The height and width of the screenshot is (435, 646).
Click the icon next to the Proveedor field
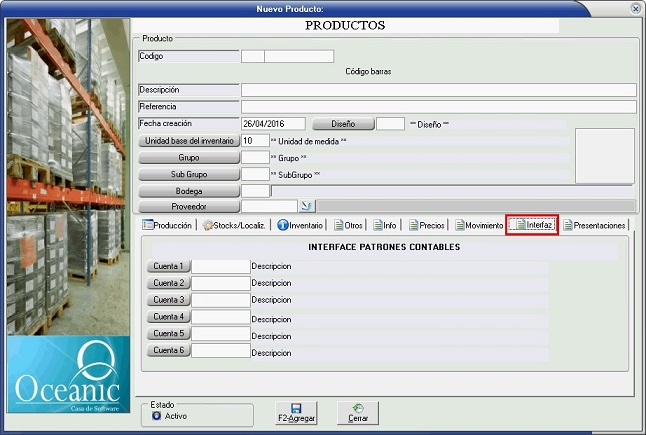(x=306, y=206)
